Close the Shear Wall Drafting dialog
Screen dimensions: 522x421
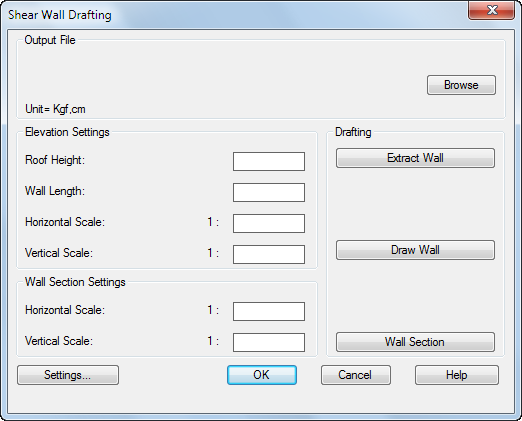pos(492,10)
